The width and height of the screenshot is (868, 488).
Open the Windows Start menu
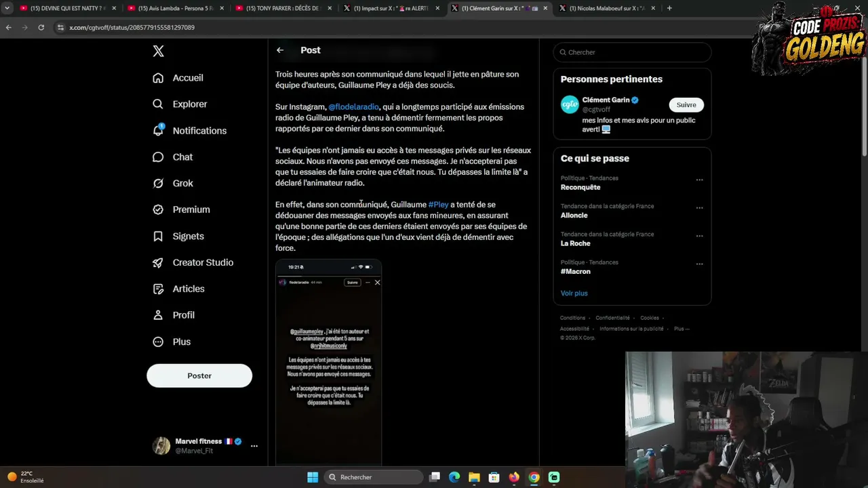(x=313, y=477)
